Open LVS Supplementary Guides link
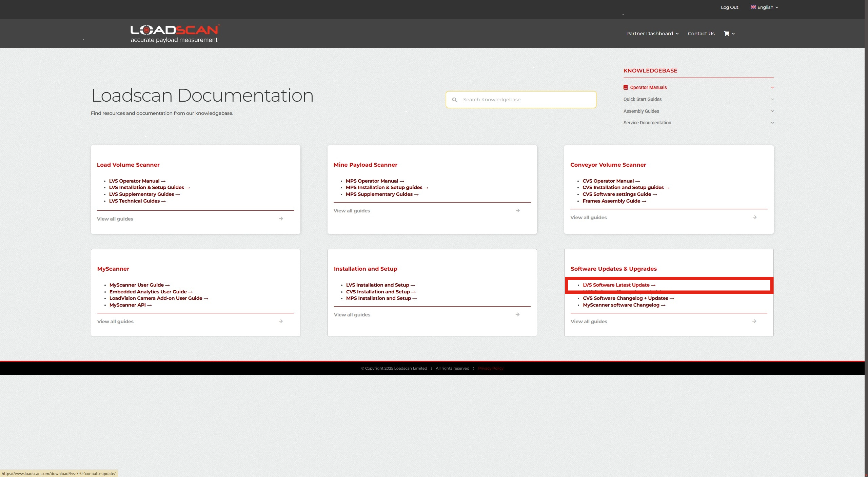 [144, 194]
